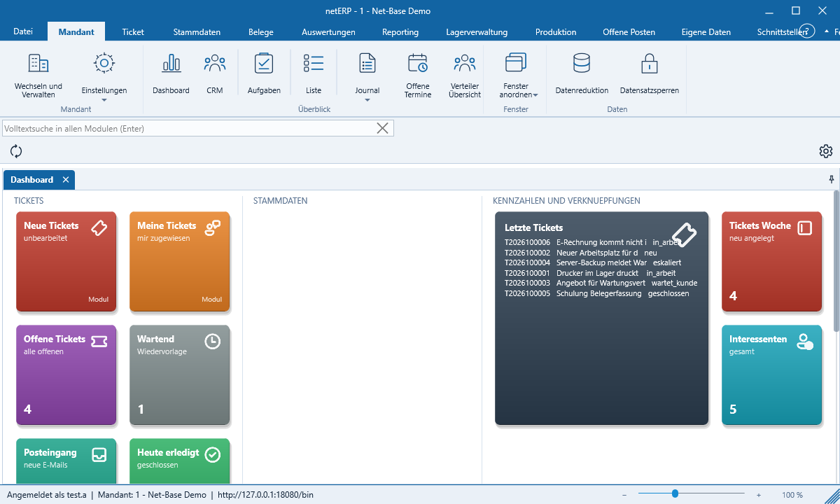Open the Interessenten tile

coord(772,375)
